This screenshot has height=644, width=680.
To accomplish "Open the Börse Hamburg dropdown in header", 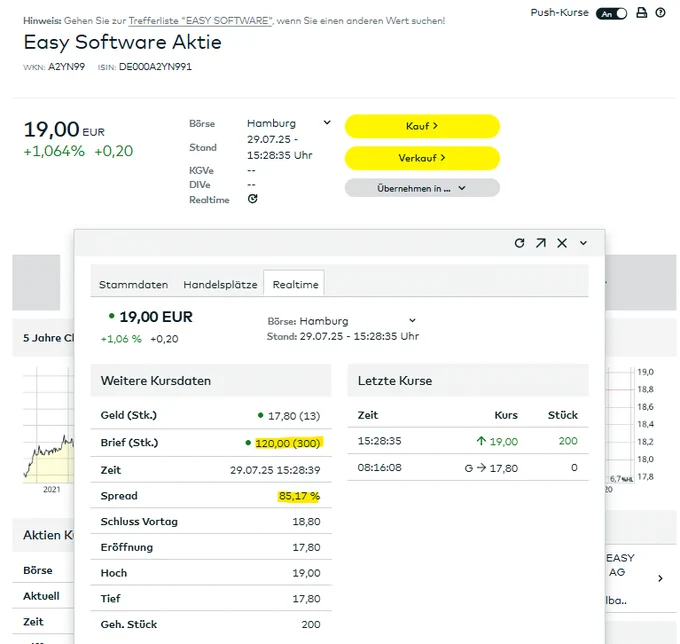I will point(289,123).
